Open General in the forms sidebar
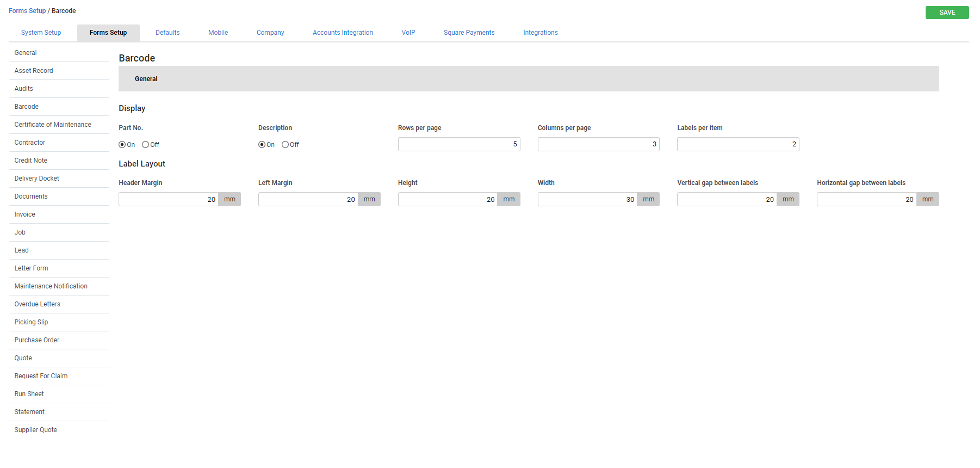The width and height of the screenshot is (980, 468). point(59,53)
